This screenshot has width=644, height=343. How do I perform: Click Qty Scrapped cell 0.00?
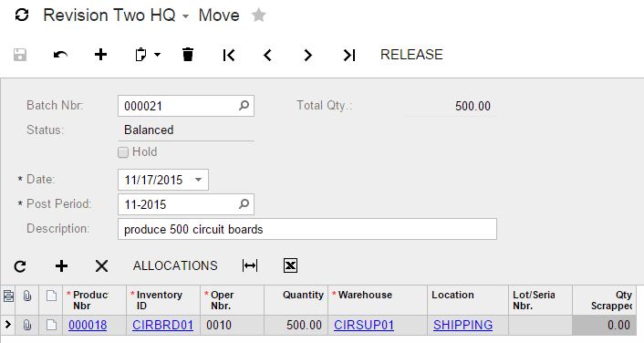pyautogui.click(x=604, y=326)
